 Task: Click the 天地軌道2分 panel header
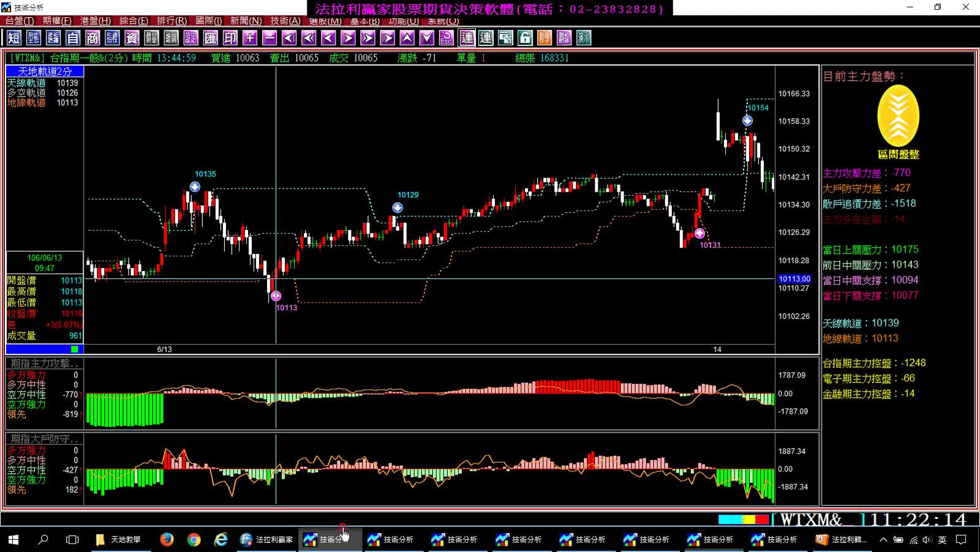pyautogui.click(x=45, y=72)
